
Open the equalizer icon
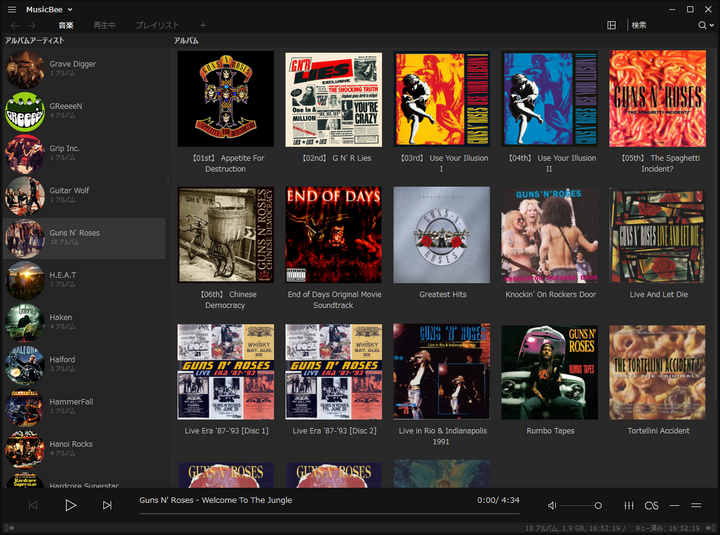coord(629,505)
